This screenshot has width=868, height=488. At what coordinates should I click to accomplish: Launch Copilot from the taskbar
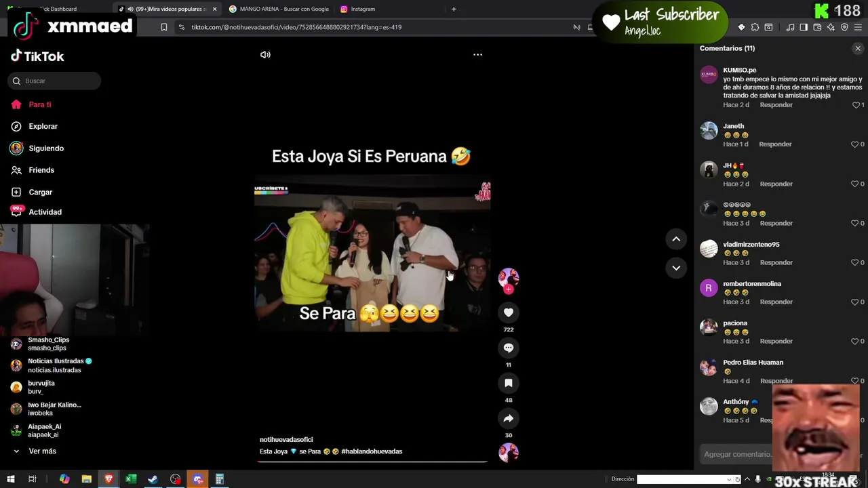click(x=64, y=479)
